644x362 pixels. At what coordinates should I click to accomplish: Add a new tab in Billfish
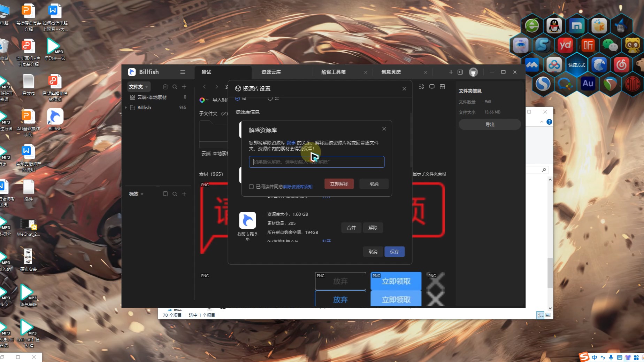point(451,72)
